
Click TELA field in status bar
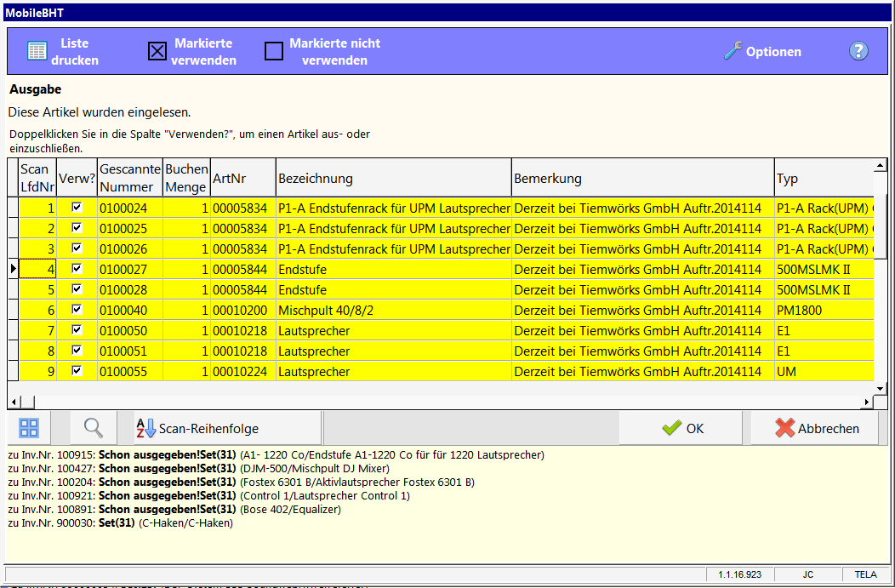865,574
